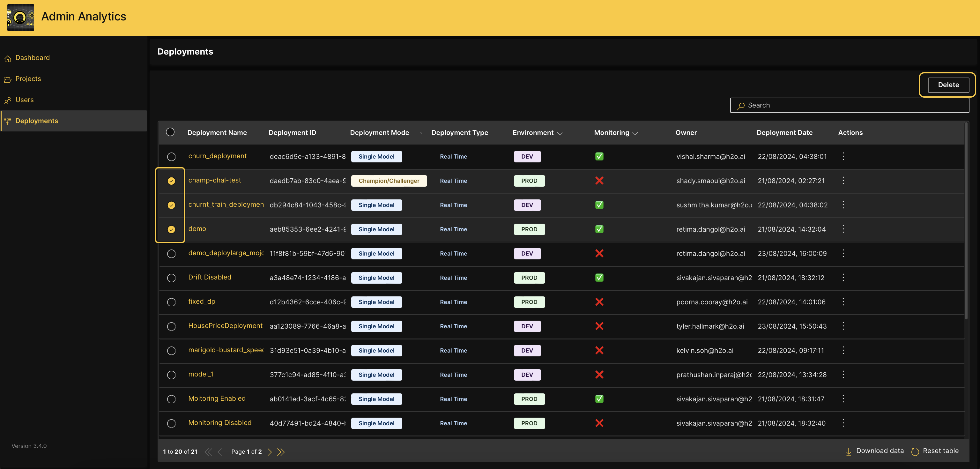This screenshot has width=980, height=469.
Task: Open the Deployment Mode sort arrow
Action: [x=421, y=133]
